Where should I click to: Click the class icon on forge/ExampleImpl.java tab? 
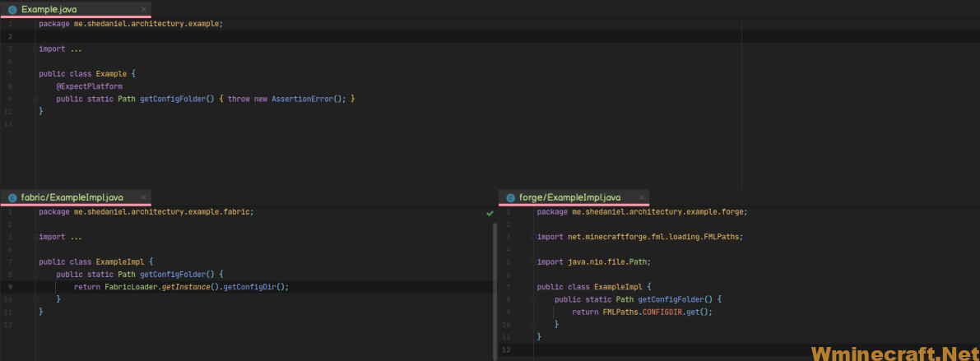510,197
